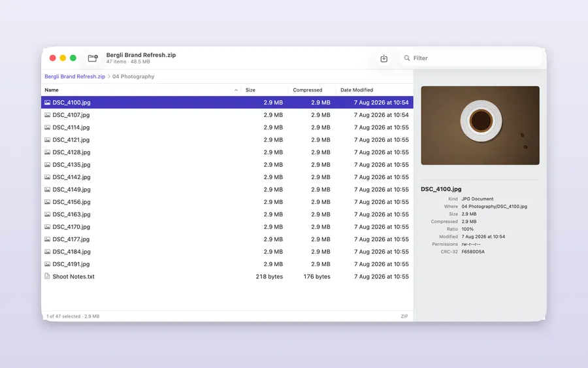This screenshot has width=588, height=368.
Task: Click the extract download icon
Action: [x=384, y=58]
